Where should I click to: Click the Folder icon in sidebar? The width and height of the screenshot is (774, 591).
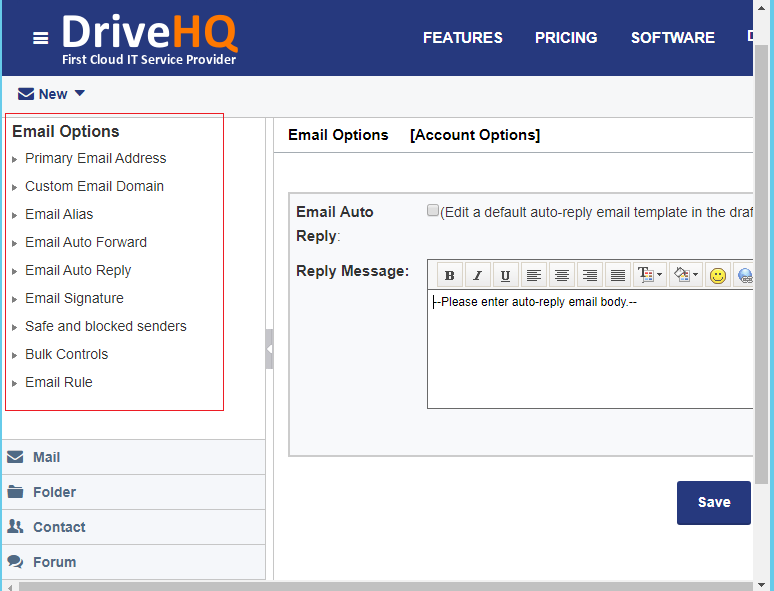(x=15, y=491)
